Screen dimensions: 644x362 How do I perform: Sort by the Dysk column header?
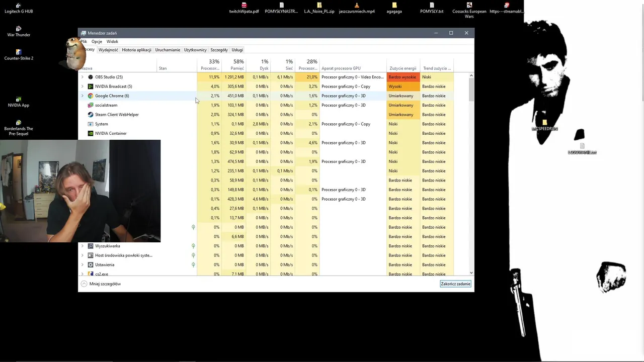coord(258,65)
